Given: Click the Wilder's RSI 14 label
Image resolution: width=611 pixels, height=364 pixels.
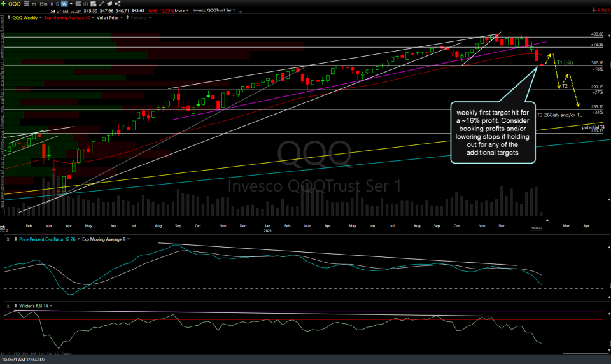Looking at the screenshot, I should pyautogui.click(x=34, y=306).
